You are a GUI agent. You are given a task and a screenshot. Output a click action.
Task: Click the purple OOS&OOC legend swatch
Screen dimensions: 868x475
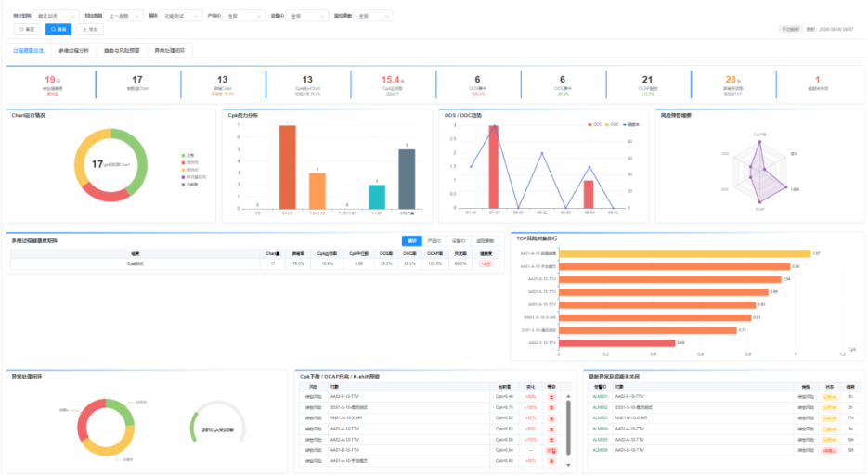[183, 177]
